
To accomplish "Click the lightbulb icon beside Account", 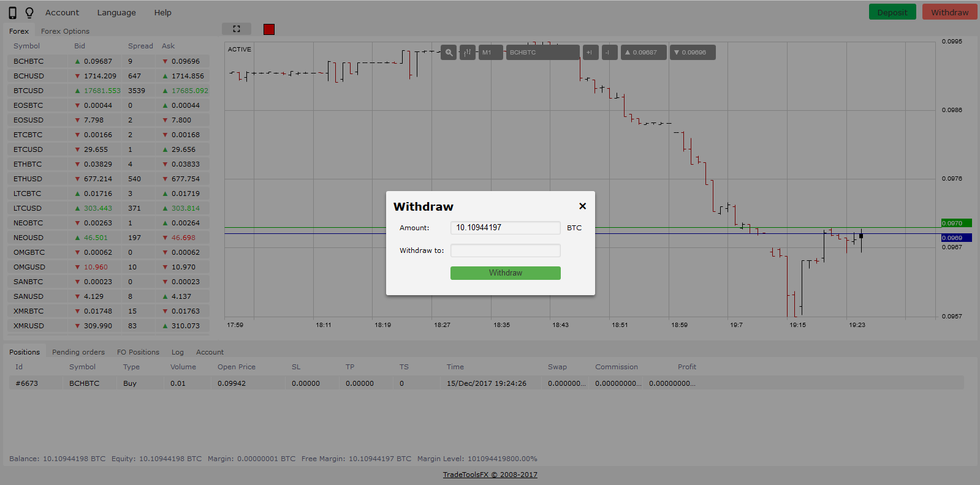I will [x=29, y=13].
